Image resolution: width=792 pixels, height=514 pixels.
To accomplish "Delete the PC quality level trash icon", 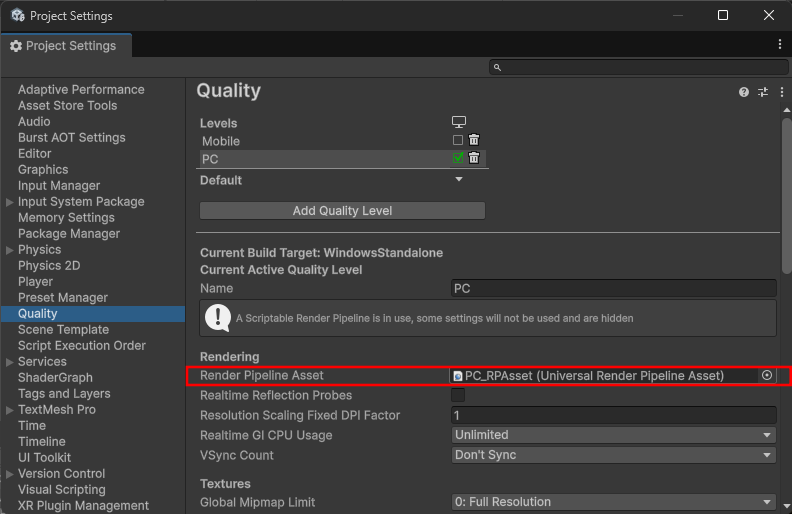I will [474, 158].
